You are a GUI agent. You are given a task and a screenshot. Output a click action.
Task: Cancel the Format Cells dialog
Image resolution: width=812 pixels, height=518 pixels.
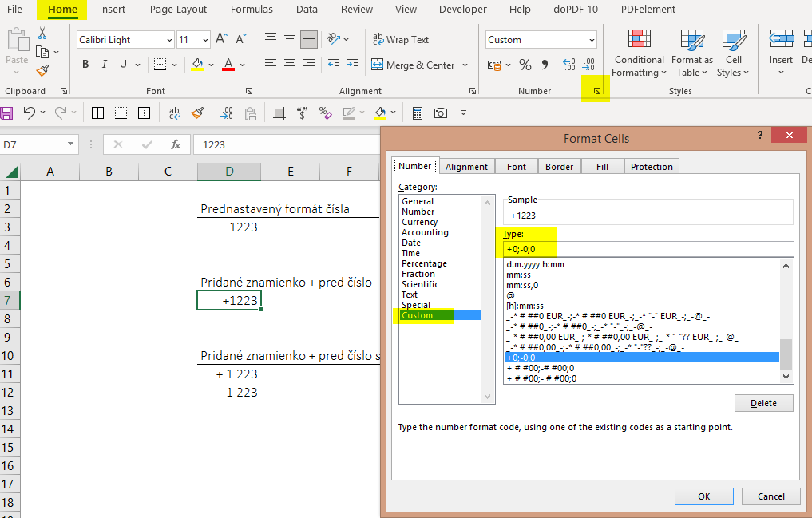pos(771,496)
